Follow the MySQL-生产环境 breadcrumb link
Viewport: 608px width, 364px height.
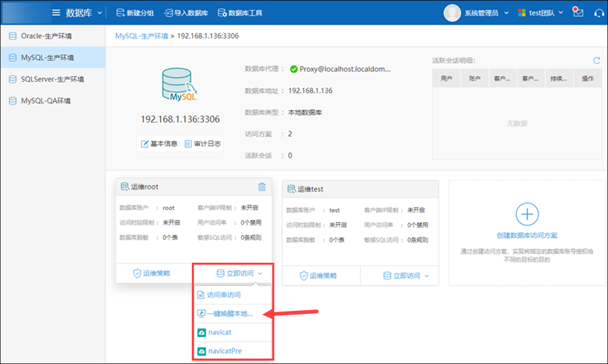tap(141, 36)
